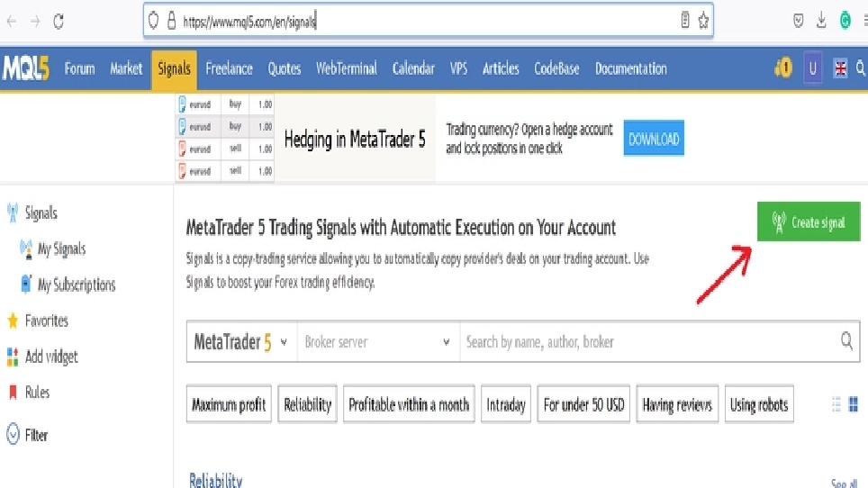Click the Add widget icon

click(x=13, y=357)
